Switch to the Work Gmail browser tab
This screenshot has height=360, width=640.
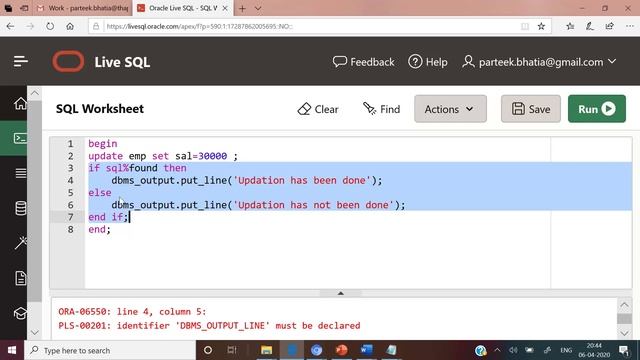[82, 8]
